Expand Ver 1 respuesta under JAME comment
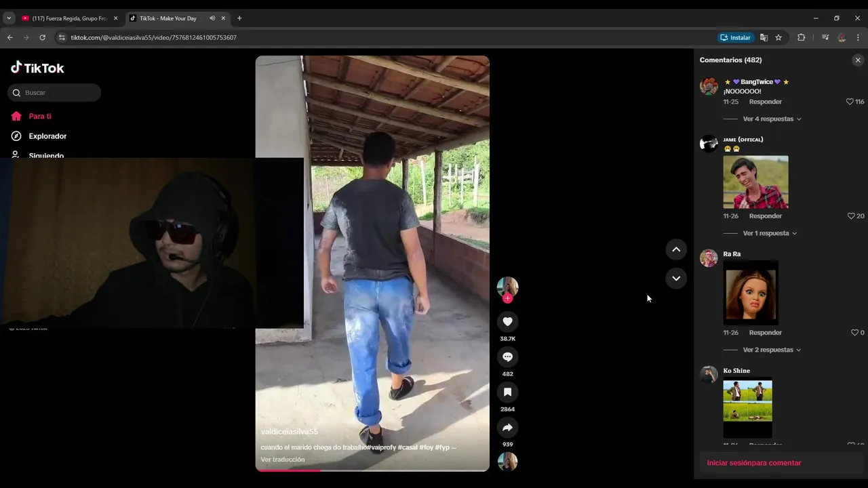This screenshot has width=868, height=488. [x=770, y=233]
